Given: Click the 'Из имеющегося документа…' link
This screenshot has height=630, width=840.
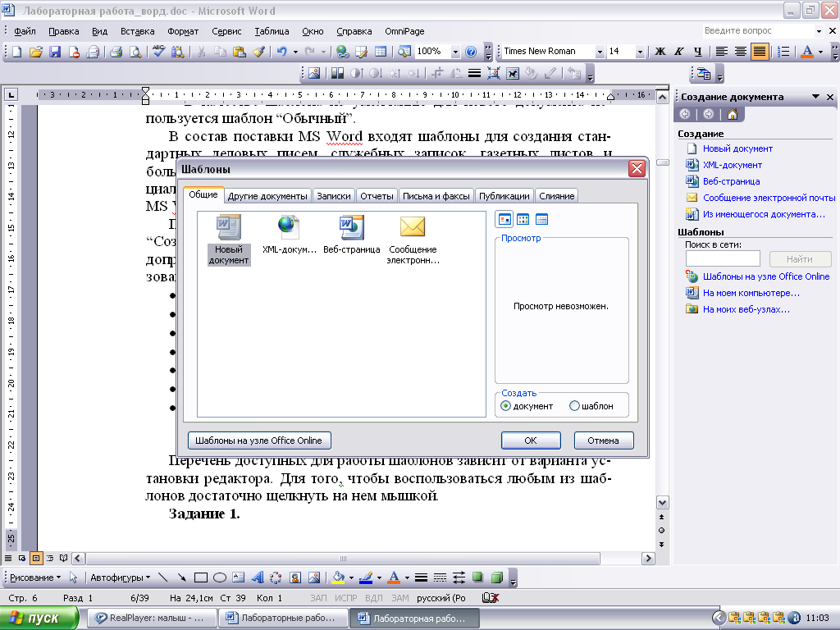Looking at the screenshot, I should [764, 214].
